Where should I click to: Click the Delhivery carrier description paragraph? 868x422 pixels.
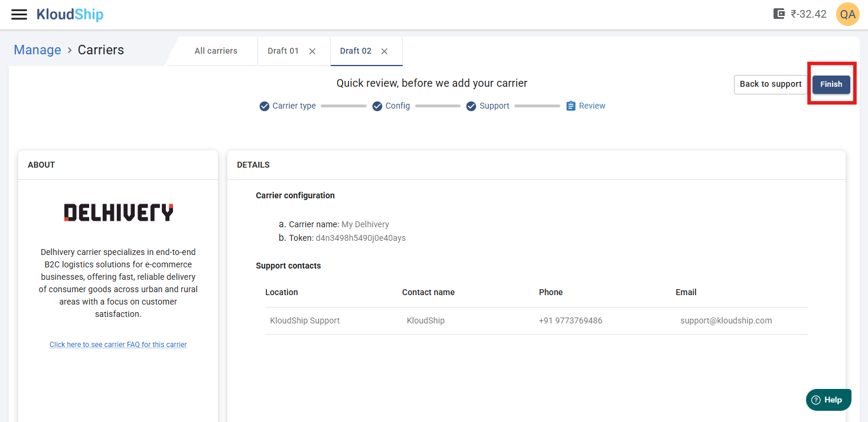click(118, 283)
